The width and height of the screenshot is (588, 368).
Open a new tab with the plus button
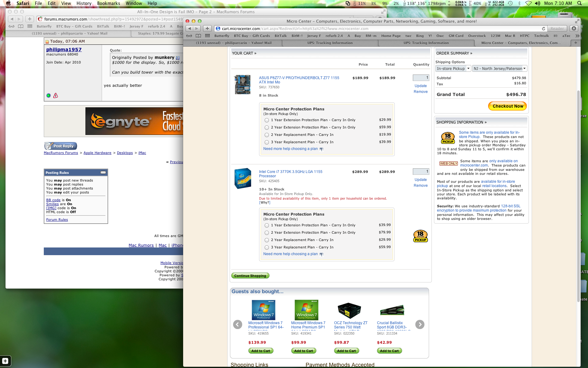tap(575, 43)
